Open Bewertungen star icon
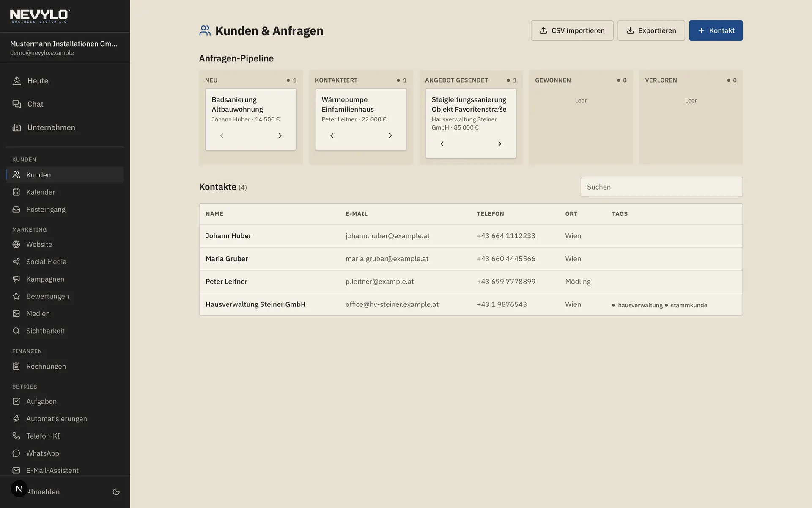This screenshot has height=508, width=812. pos(16,296)
